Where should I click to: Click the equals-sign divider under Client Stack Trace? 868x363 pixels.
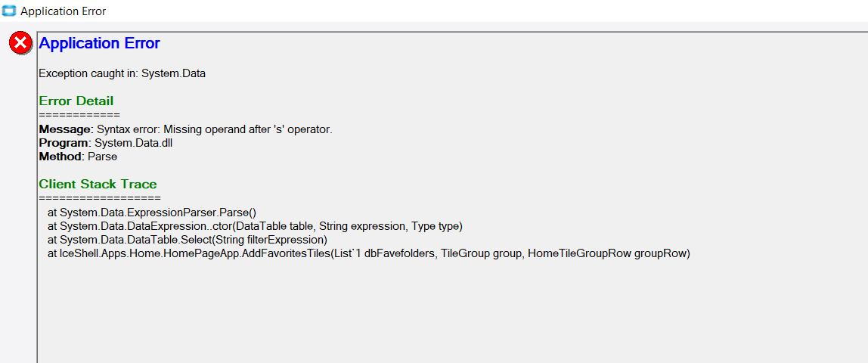tap(100, 198)
